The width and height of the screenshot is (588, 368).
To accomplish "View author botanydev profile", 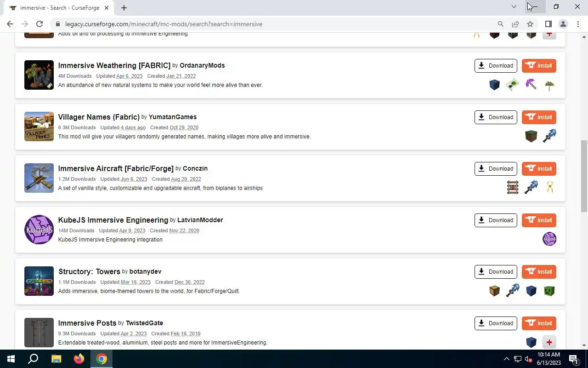I will (145, 271).
